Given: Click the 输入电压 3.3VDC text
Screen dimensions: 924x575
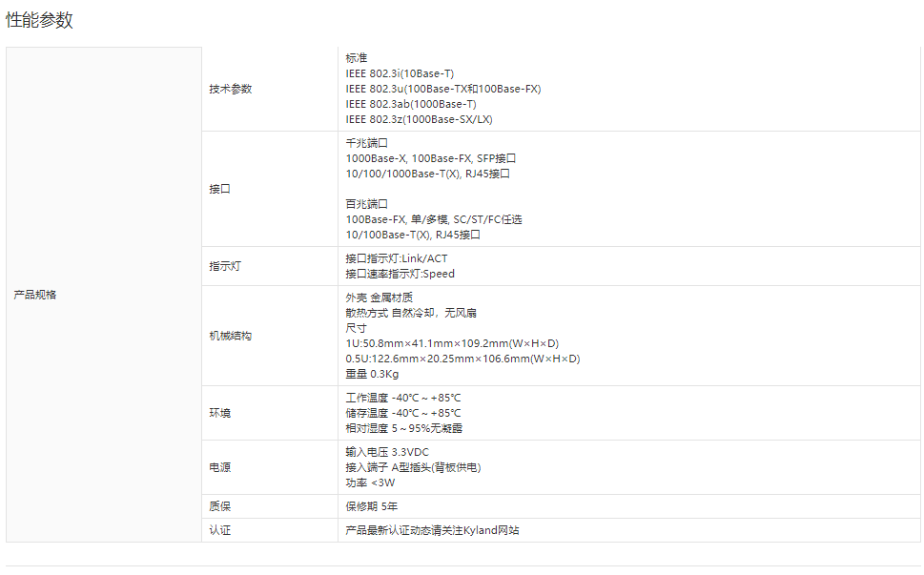Looking at the screenshot, I should tap(388, 452).
